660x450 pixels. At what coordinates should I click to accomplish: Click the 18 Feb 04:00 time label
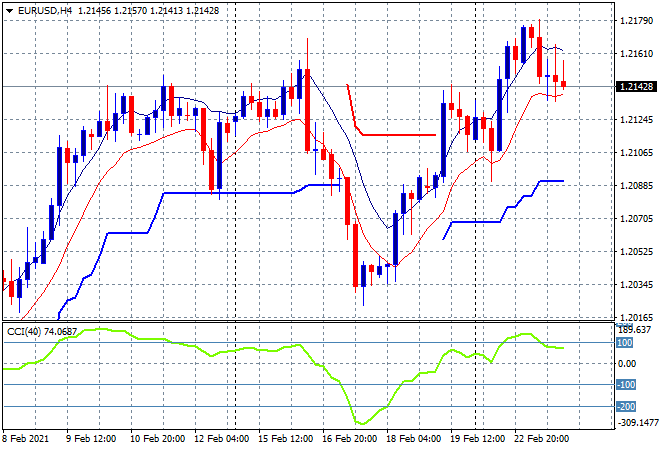pos(413,439)
